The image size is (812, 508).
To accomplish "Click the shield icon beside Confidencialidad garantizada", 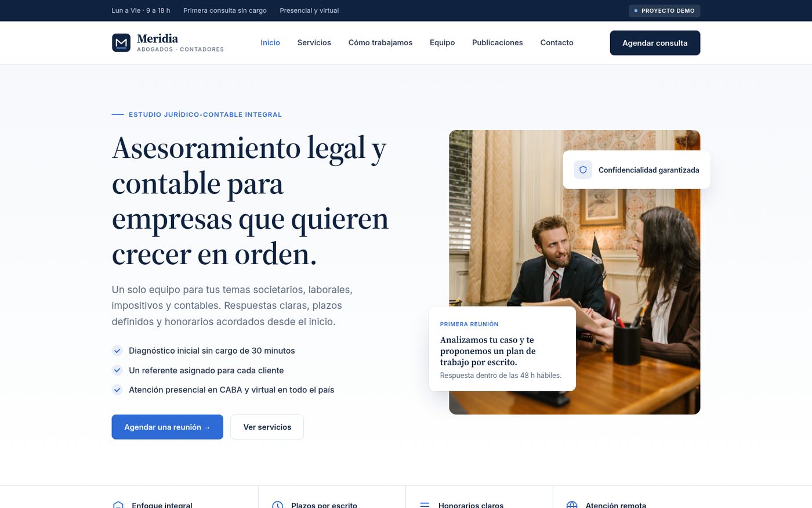I will [583, 170].
